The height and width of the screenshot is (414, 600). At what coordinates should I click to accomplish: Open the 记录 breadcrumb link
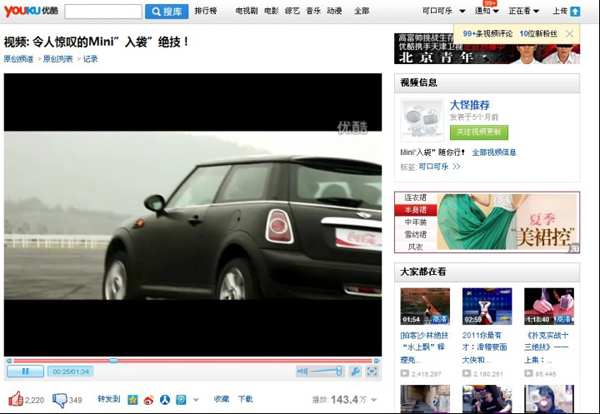pos(90,59)
